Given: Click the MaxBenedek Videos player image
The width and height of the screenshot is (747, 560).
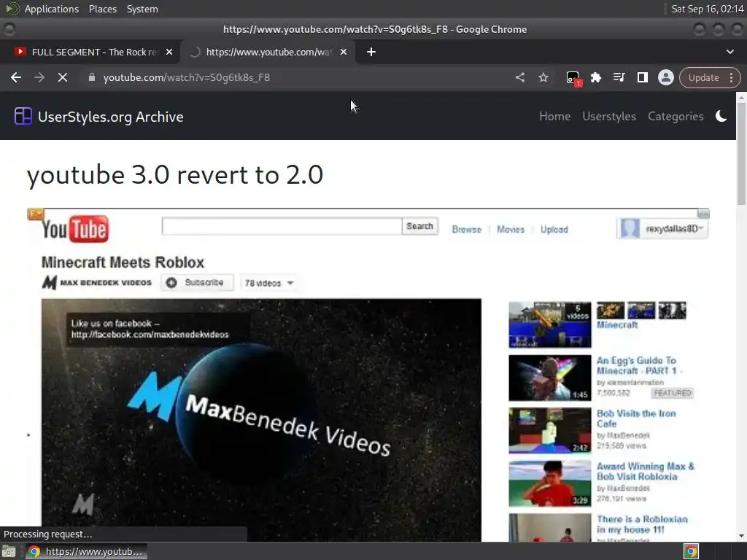Looking at the screenshot, I should (261, 419).
